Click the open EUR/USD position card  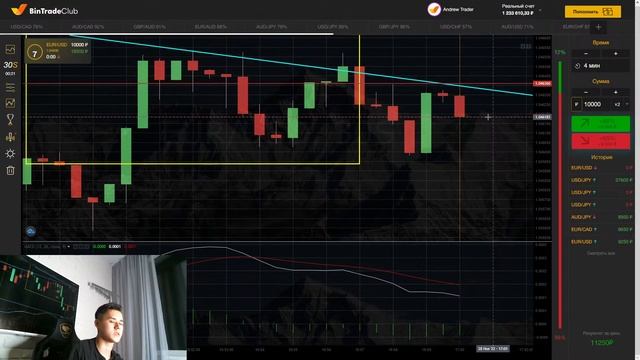pos(58,51)
